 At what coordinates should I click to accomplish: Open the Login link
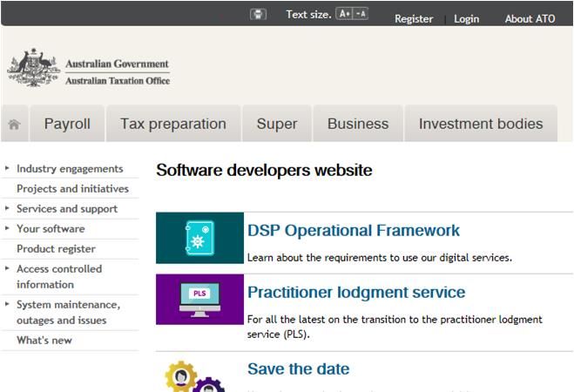(x=466, y=18)
